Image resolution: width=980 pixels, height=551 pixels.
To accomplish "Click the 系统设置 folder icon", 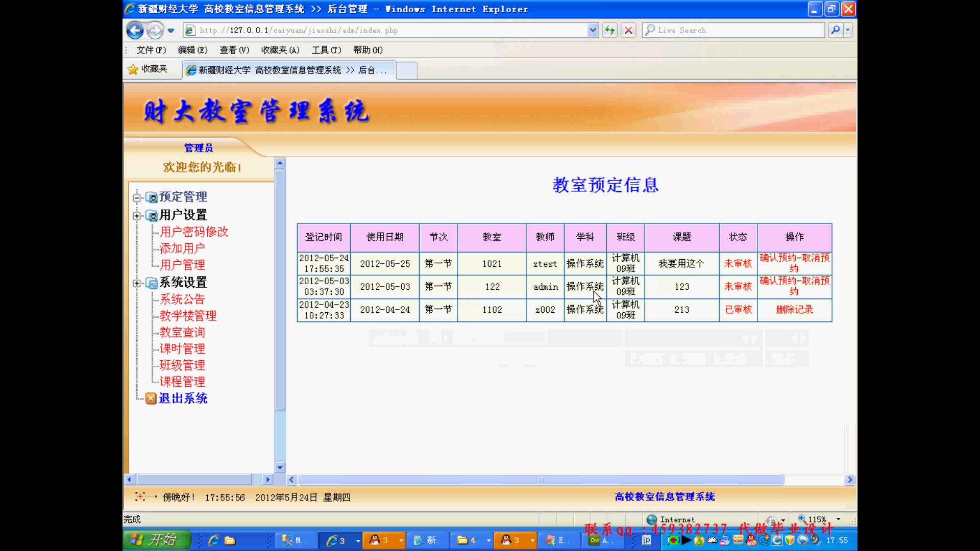I will tap(151, 283).
